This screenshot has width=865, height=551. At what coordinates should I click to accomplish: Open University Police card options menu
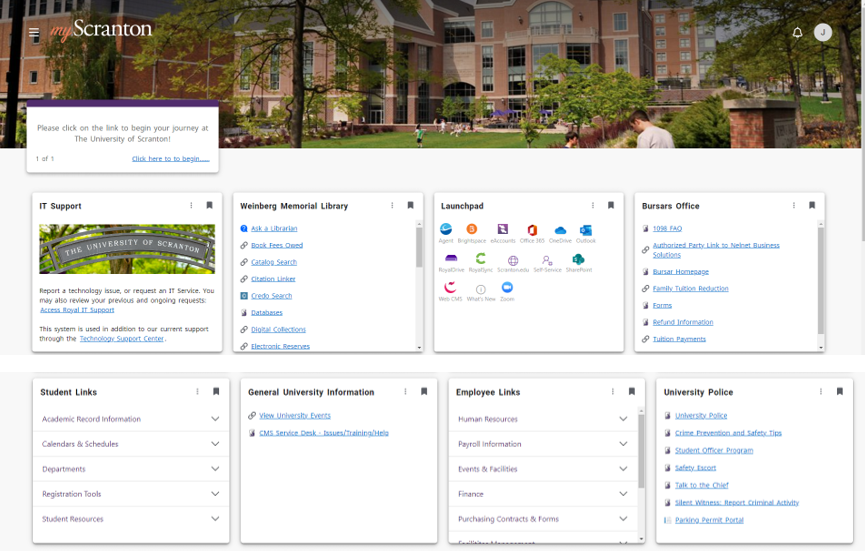820,392
